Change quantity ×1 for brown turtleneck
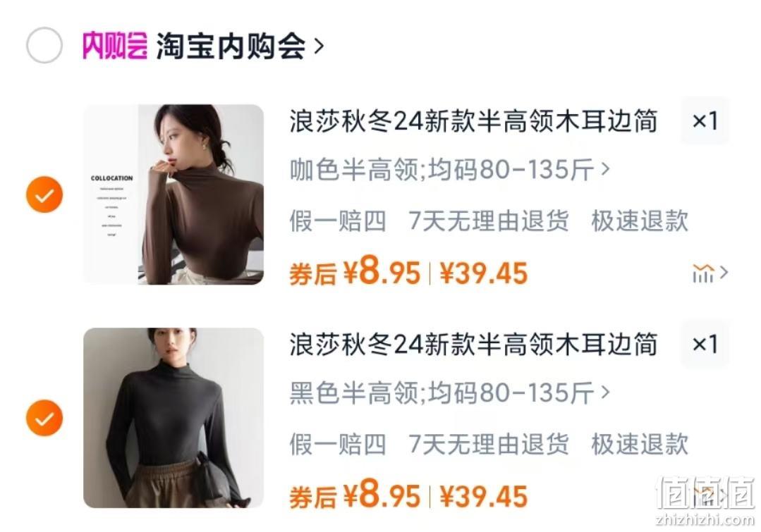This screenshot has height=532, width=761. click(705, 120)
